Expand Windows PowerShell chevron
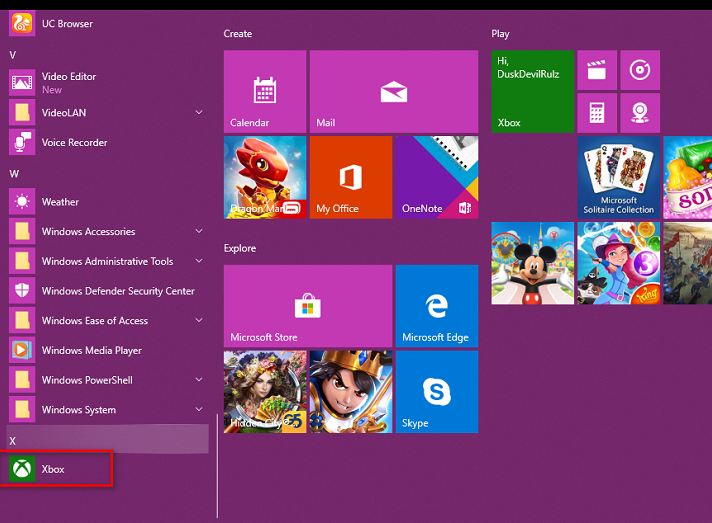Viewport: 712px width, 523px height. pyautogui.click(x=199, y=380)
